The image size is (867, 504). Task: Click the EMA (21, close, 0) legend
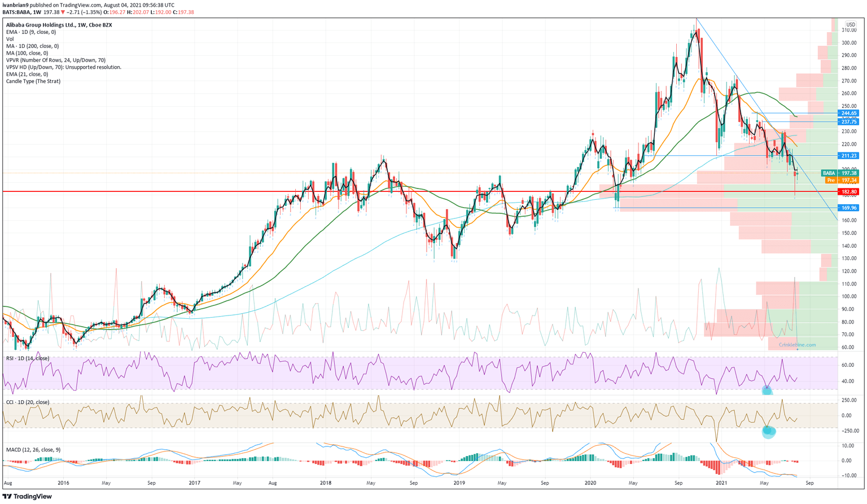pos(27,74)
